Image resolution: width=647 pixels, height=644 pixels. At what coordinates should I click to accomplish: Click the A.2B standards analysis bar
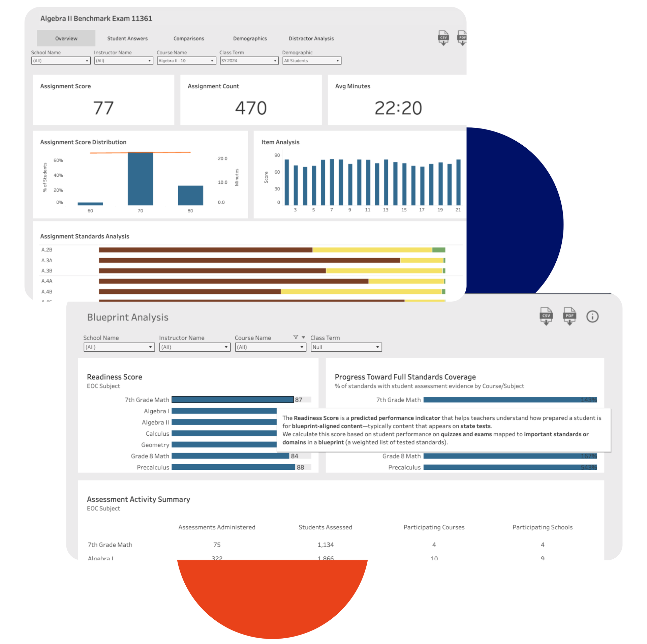click(x=206, y=250)
